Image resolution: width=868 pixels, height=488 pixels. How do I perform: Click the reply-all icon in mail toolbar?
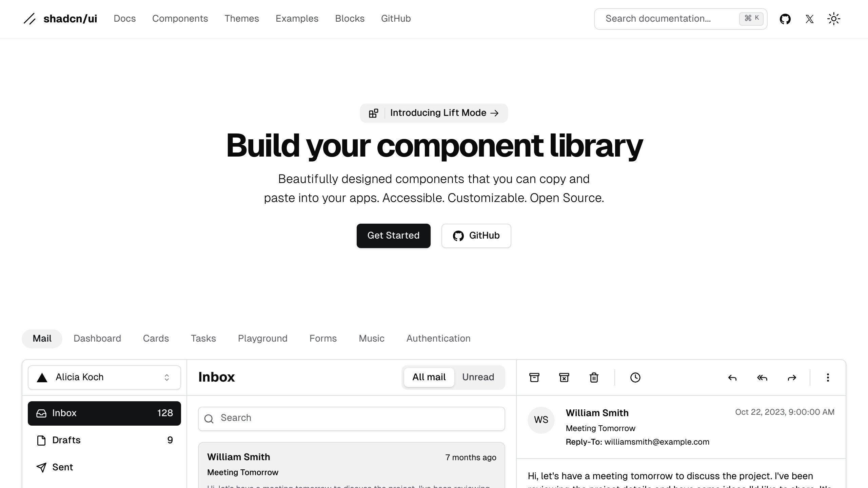point(762,377)
